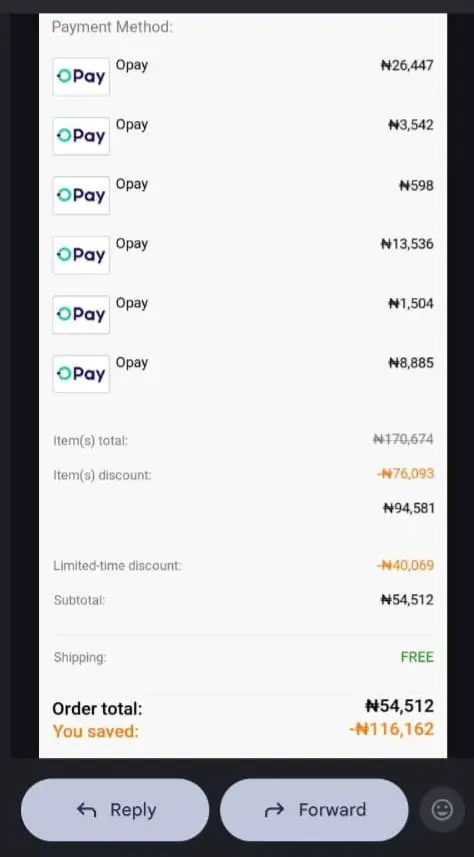Image resolution: width=474 pixels, height=857 pixels.
Task: Click the ₦94,581 discounted amount
Action: (409, 508)
